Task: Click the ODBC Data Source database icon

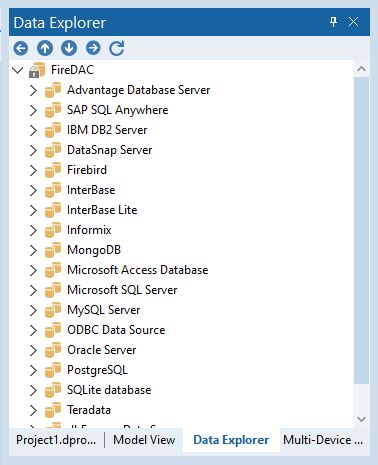Action: pos(53,330)
